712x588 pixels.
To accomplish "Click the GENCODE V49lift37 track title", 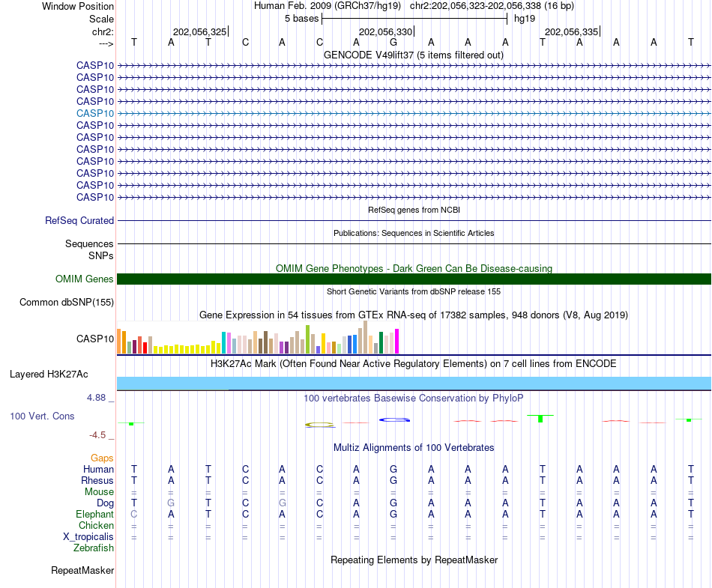I will [x=414, y=55].
